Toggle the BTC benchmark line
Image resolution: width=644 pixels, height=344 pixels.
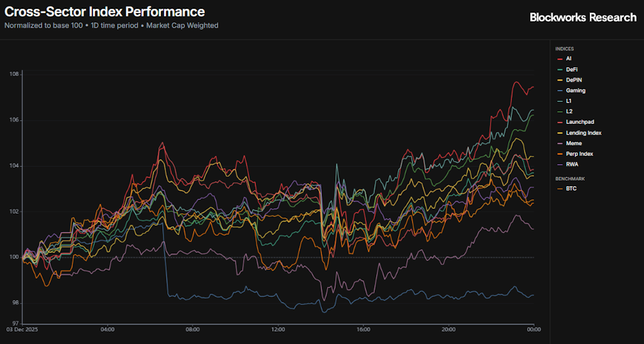[x=570, y=188]
